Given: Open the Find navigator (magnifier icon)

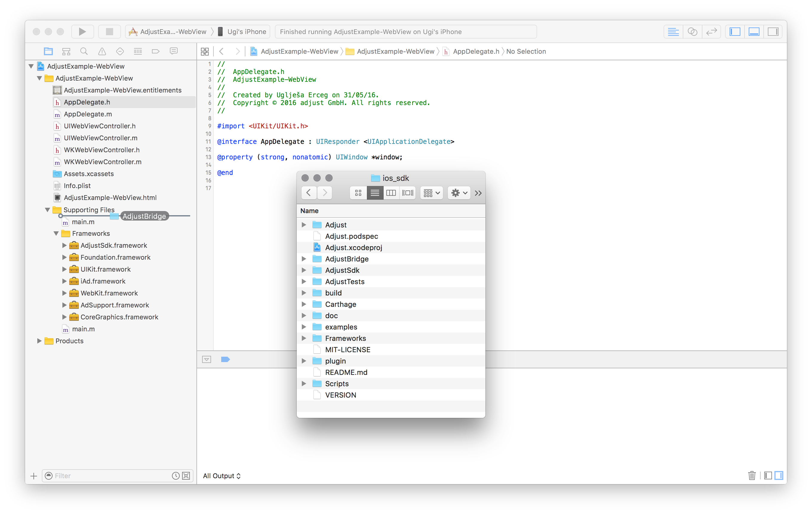Looking at the screenshot, I should tap(84, 51).
